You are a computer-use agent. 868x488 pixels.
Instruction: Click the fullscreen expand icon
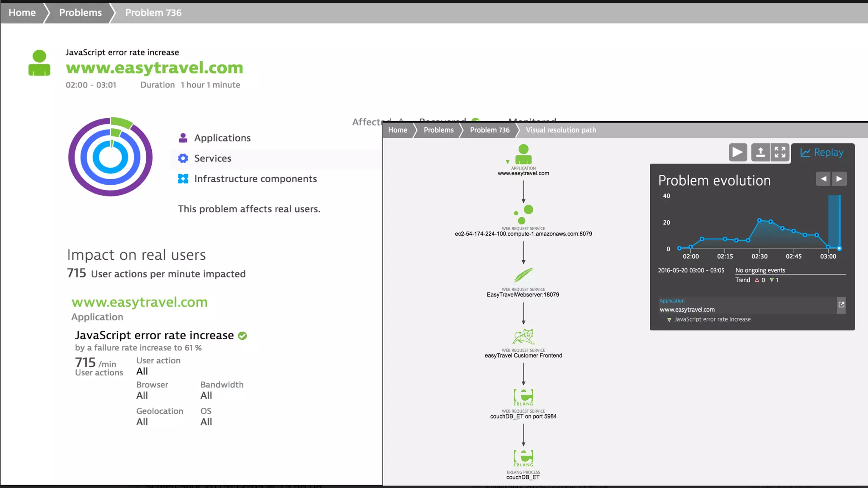(x=780, y=152)
